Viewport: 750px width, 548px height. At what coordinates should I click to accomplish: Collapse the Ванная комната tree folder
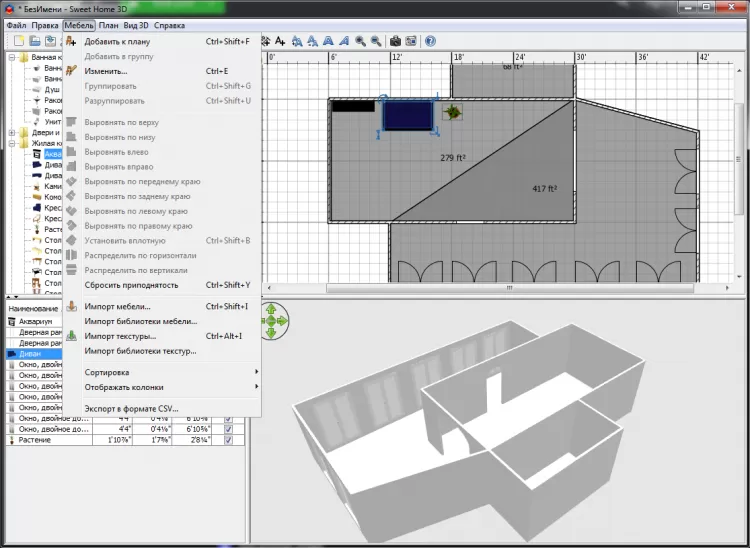(11, 57)
